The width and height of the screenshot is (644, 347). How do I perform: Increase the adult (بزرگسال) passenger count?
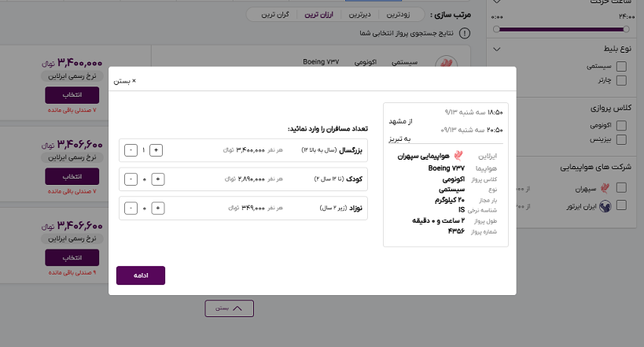click(156, 150)
